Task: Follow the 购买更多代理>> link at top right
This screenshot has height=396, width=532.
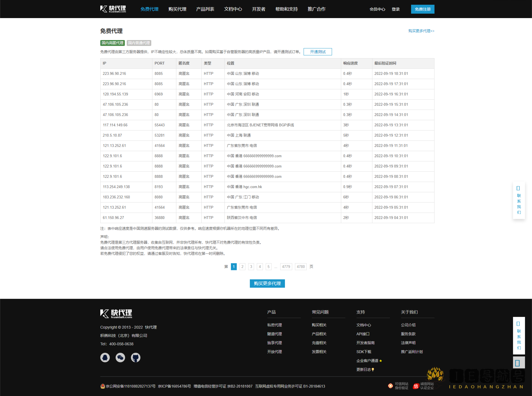Action: click(x=421, y=31)
